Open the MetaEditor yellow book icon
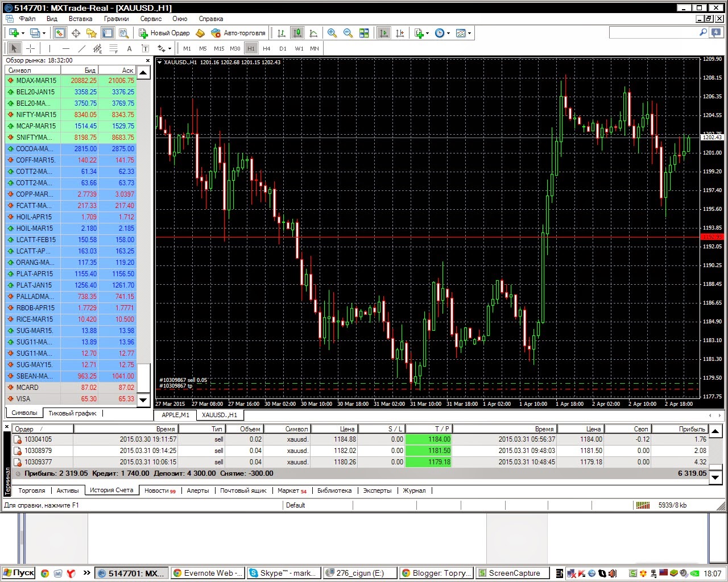 click(200, 33)
